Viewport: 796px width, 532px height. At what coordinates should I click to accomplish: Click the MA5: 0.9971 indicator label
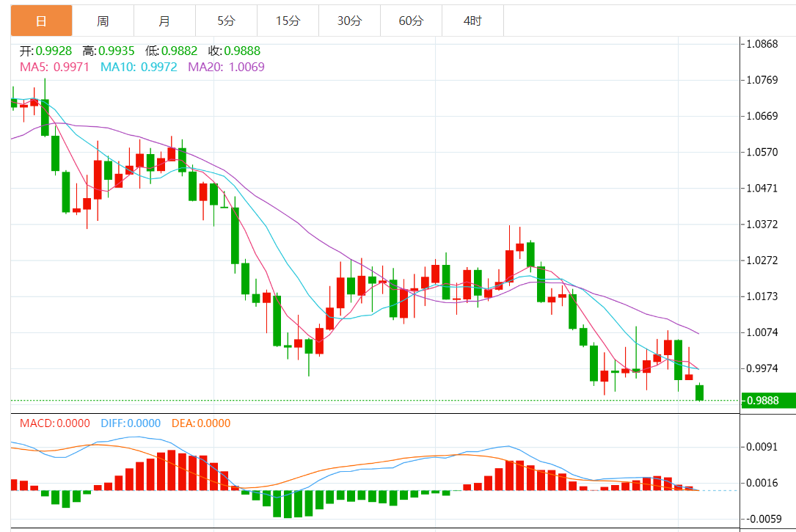(54, 67)
